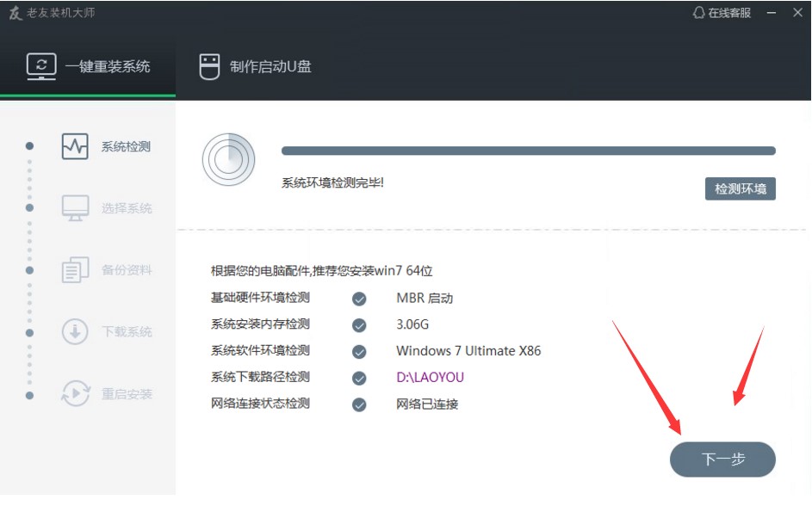Click the check mark for 系统下载路径检测
The width and height of the screenshot is (812, 512).
(359, 379)
